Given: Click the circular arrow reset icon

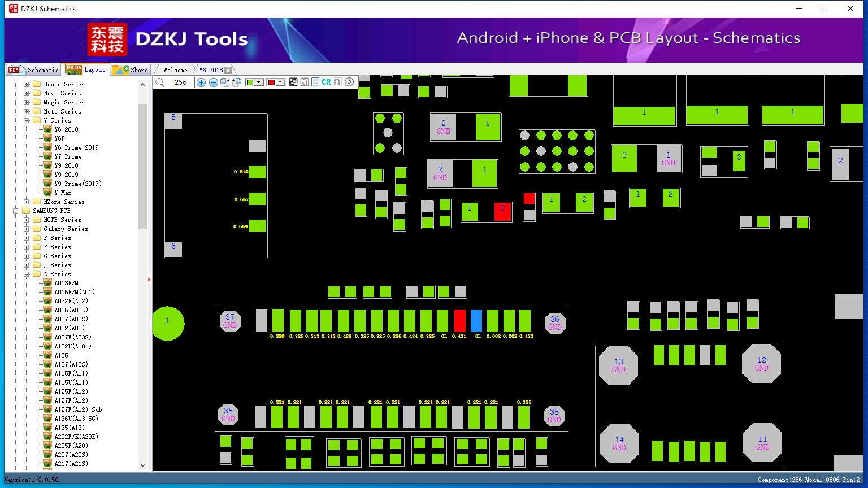Looking at the screenshot, I should pos(349,82).
